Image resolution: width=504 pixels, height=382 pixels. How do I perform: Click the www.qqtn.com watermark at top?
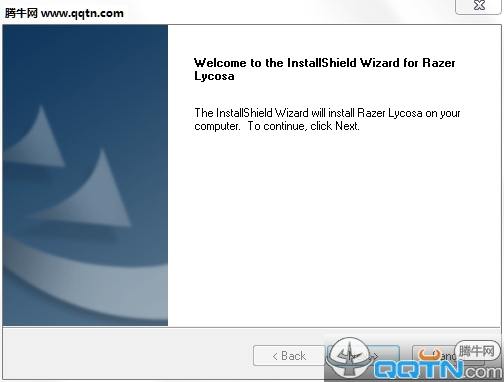pyautogui.click(x=82, y=13)
